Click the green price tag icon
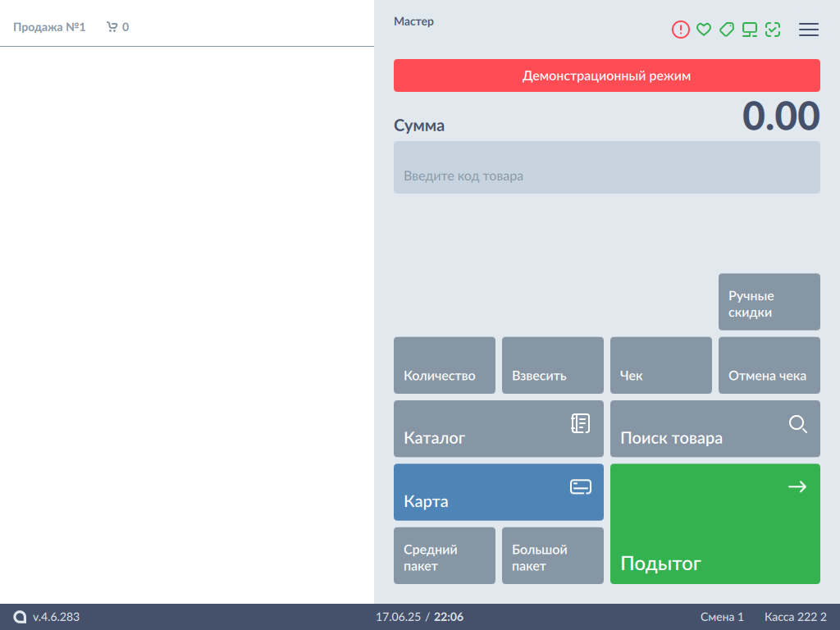 [x=726, y=30]
